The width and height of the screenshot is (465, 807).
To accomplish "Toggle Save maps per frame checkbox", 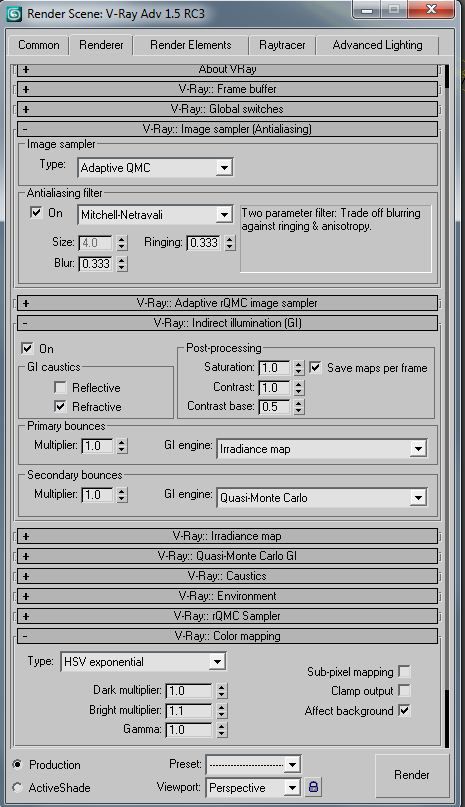I will point(315,367).
